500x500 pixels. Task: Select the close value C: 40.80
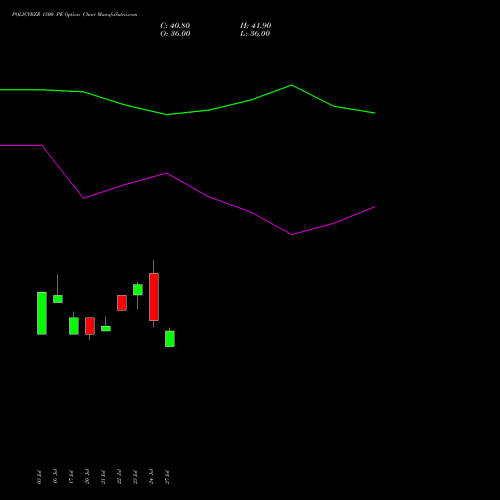click(175, 26)
